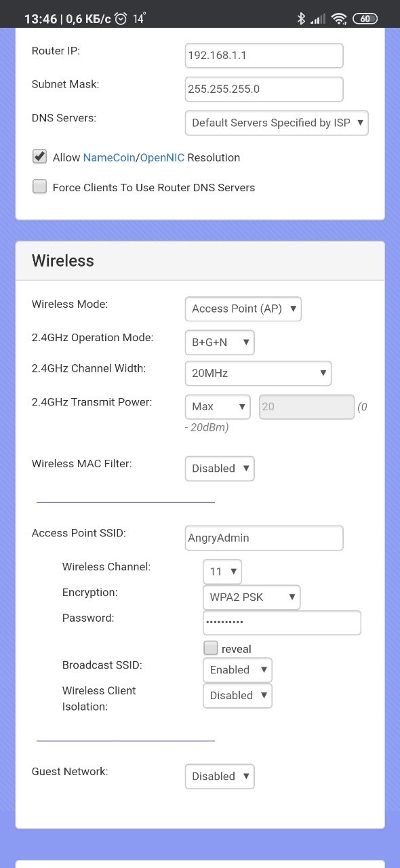Screen dimensions: 400x868
Task: Focus the Access Point SSID field
Action: (264, 538)
